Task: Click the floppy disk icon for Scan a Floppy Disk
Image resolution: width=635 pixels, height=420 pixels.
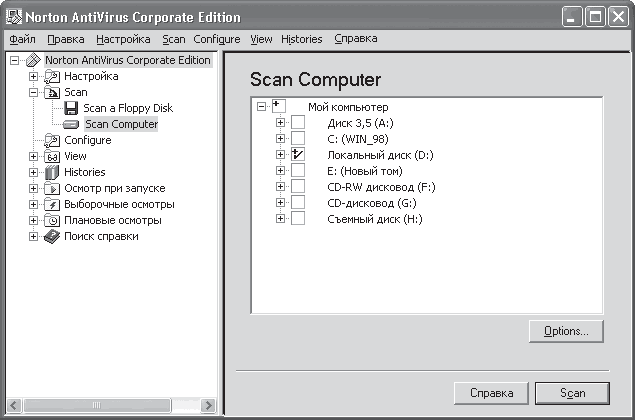Action: tap(71, 108)
